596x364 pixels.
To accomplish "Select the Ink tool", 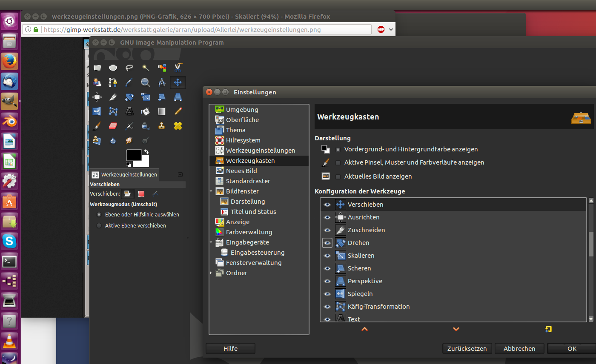I will click(x=146, y=126).
